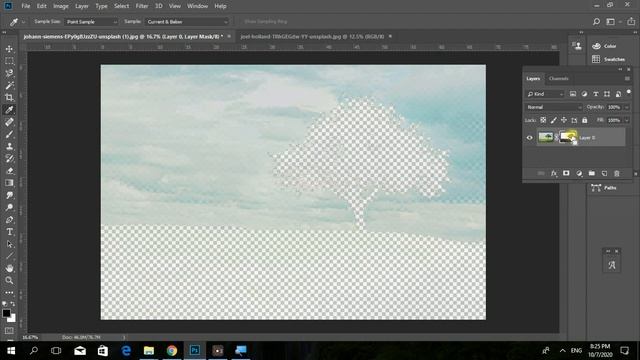640x360 pixels.
Task: Select the Path Selection tool
Action: [9, 244]
